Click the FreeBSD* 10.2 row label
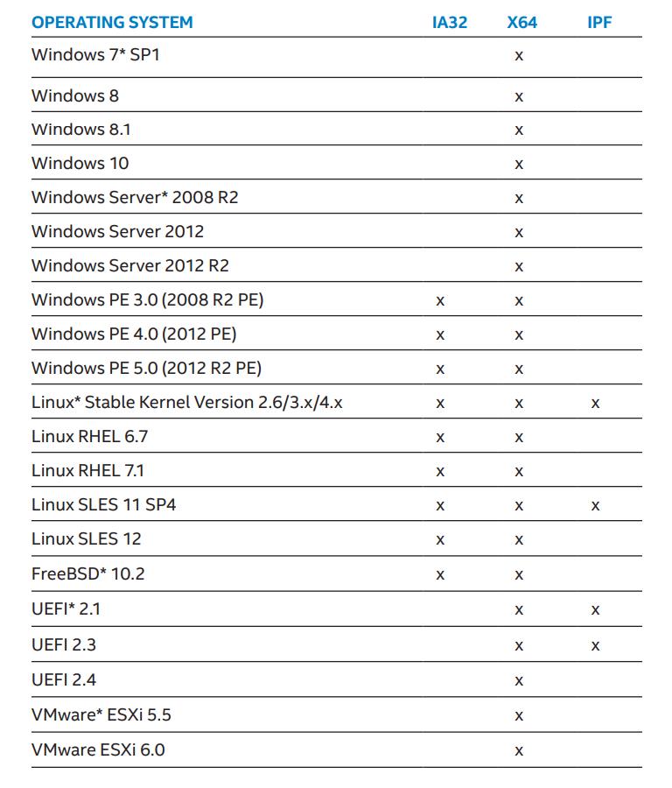The height and width of the screenshot is (788, 672). pos(87,573)
